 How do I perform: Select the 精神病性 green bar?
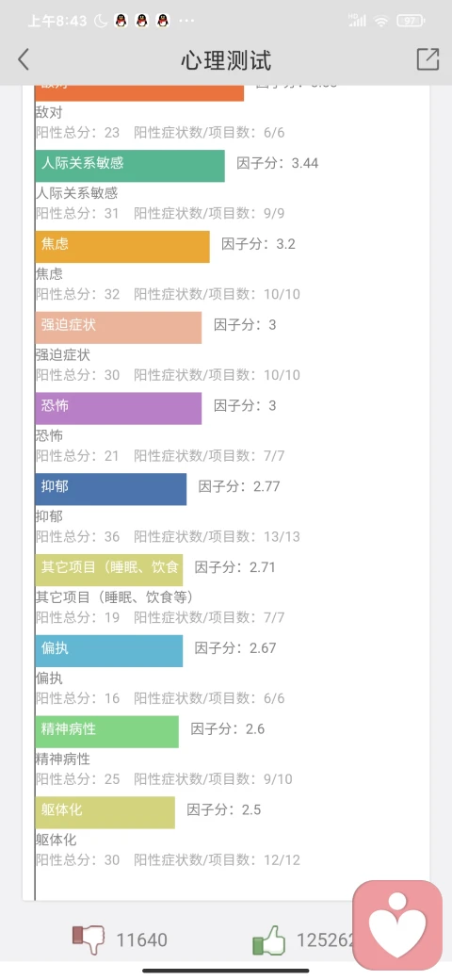pyautogui.click(x=106, y=731)
